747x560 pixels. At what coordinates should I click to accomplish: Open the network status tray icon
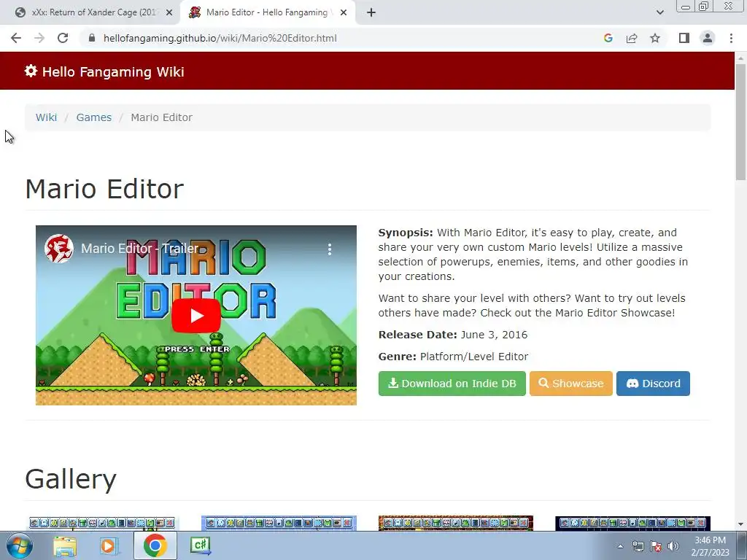638,546
